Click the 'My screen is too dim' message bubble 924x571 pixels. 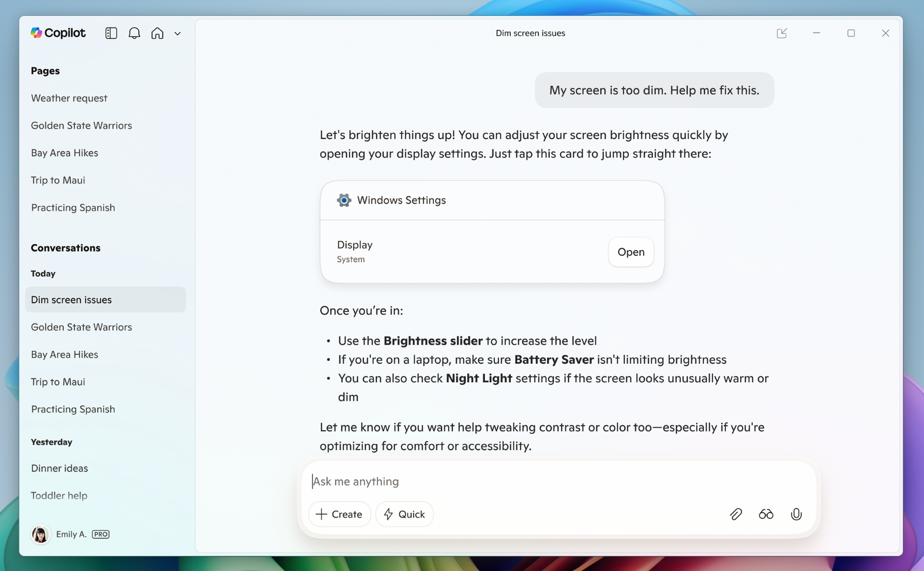click(x=654, y=90)
